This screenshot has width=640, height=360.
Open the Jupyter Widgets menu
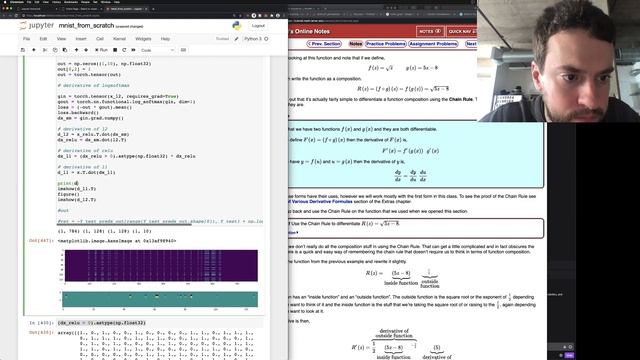coord(143,39)
